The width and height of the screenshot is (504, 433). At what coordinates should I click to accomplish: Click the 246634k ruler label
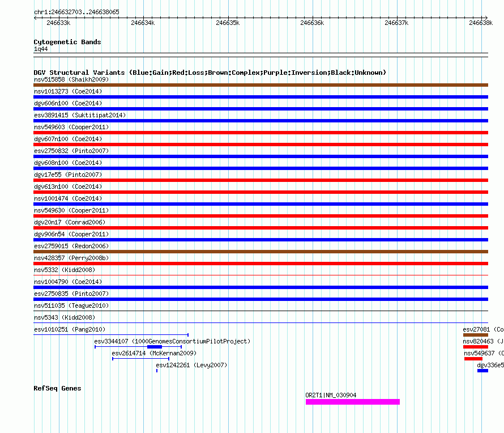point(143,23)
